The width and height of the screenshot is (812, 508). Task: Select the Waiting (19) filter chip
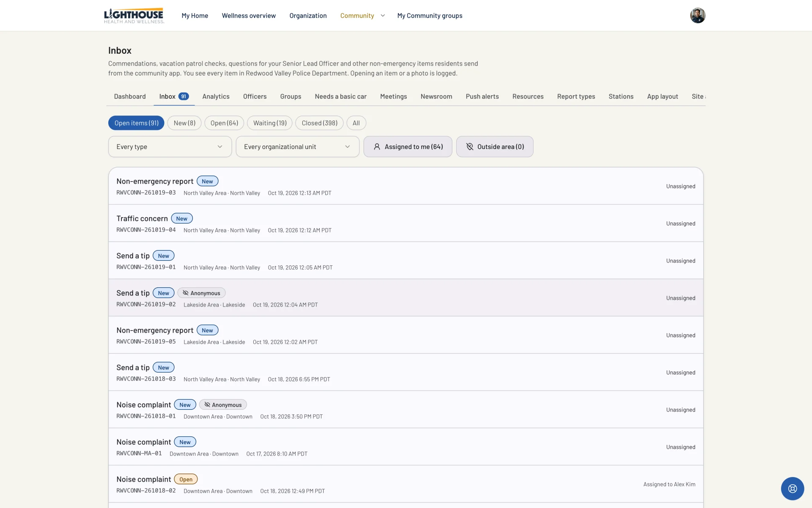click(x=270, y=123)
